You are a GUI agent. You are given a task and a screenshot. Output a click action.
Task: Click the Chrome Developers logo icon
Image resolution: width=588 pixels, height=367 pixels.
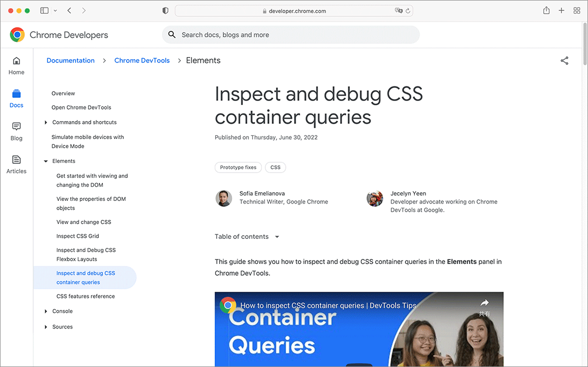click(x=17, y=35)
